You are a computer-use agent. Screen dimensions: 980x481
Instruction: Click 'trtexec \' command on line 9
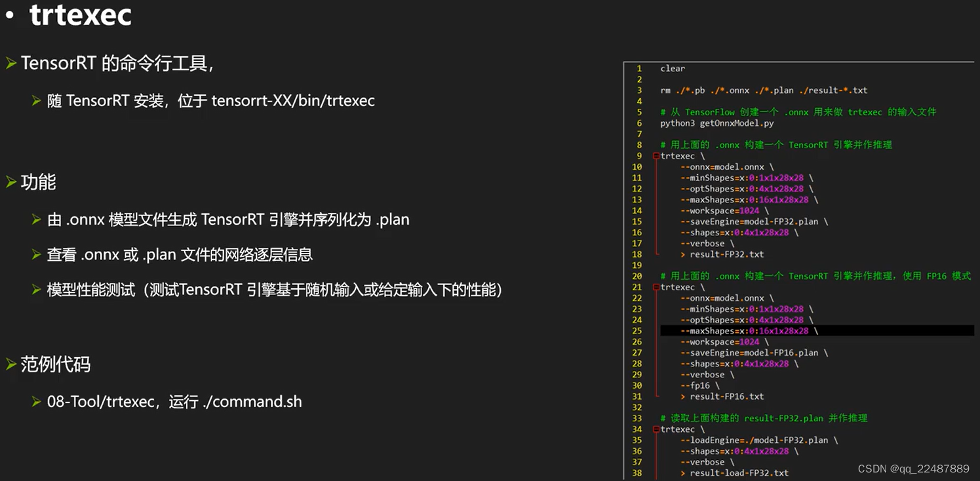tap(682, 156)
